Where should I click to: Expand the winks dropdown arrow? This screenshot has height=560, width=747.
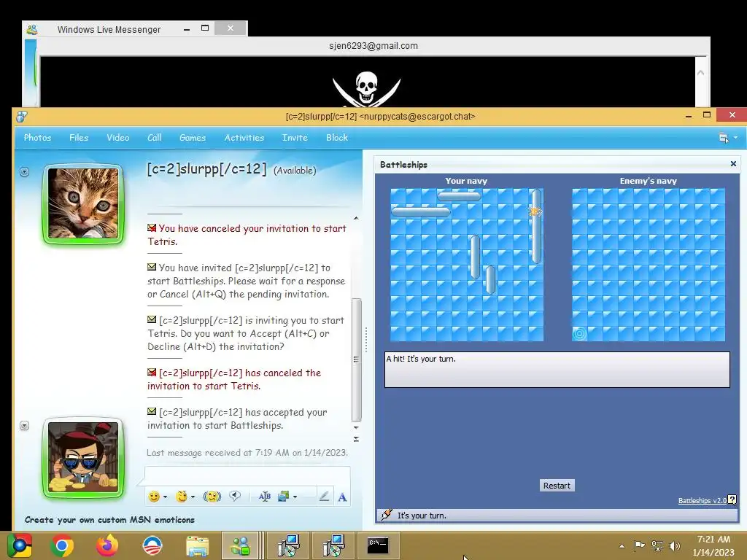193,497
